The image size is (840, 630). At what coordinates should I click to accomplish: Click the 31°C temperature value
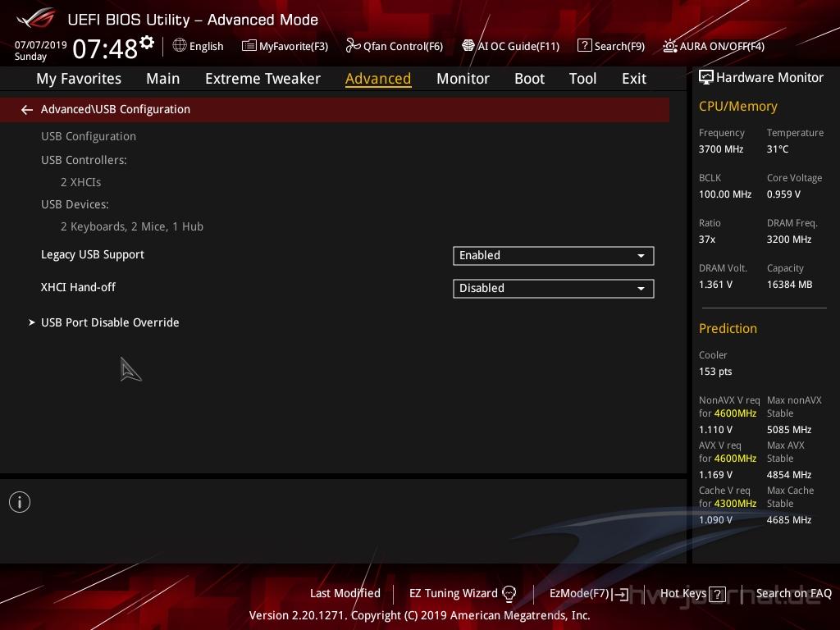tap(778, 149)
